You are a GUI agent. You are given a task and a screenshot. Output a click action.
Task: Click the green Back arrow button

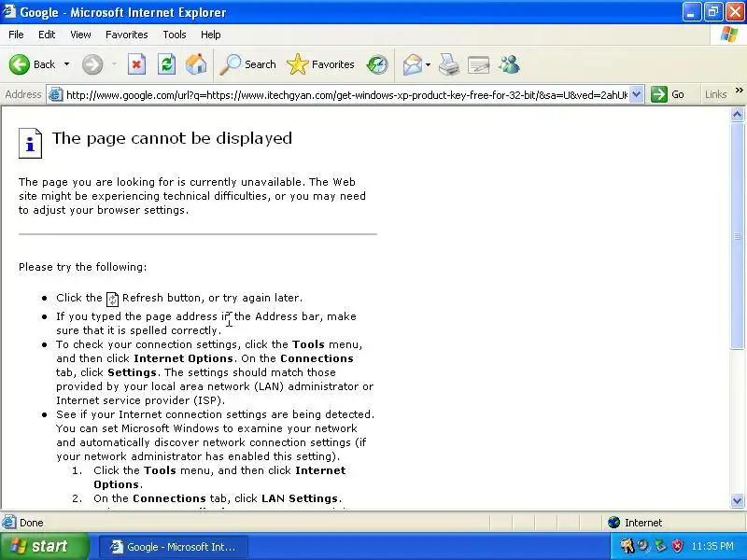point(20,64)
